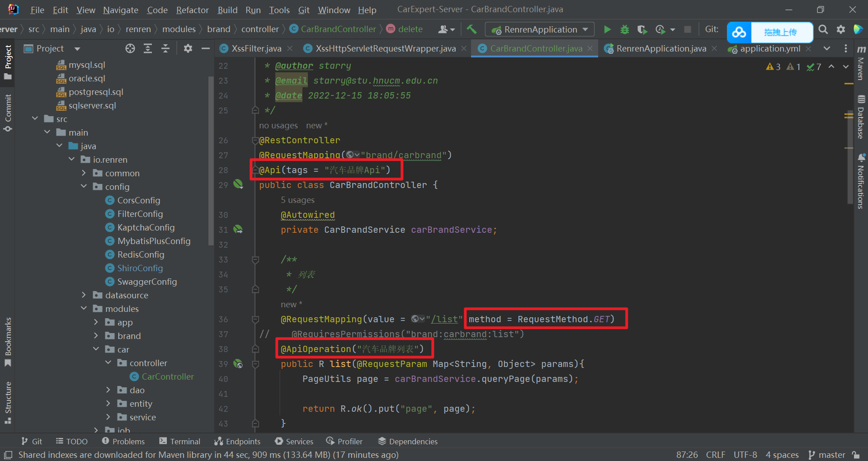The width and height of the screenshot is (868, 461).
Task: Select opened file target icon in Project panel
Action: tap(130, 48)
